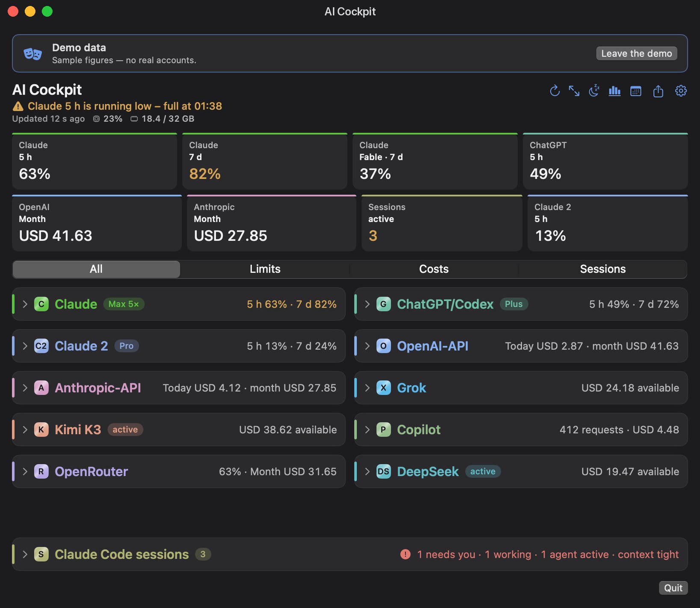Expand the Anthropic-API row chevron

tap(25, 388)
